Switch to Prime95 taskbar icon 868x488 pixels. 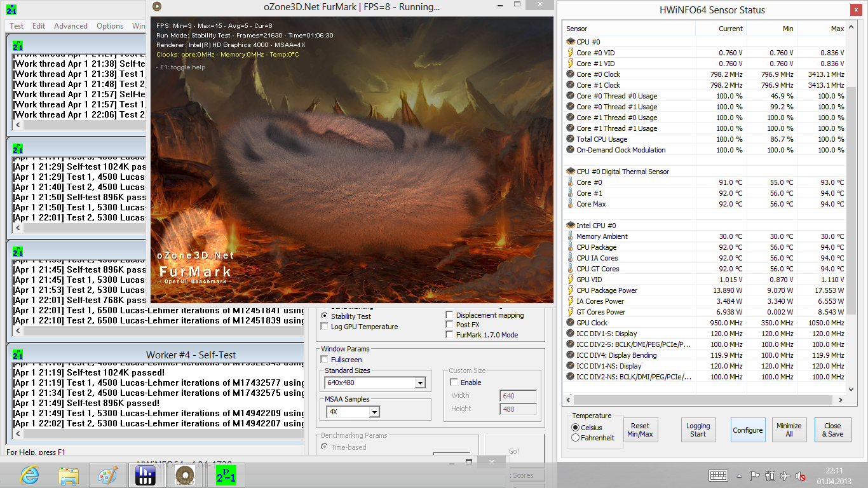[225, 475]
